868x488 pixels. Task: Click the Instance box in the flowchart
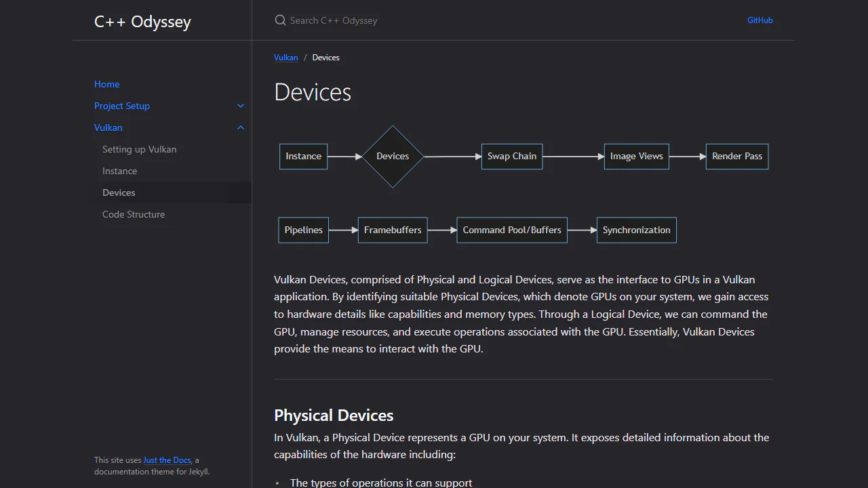tap(303, 157)
